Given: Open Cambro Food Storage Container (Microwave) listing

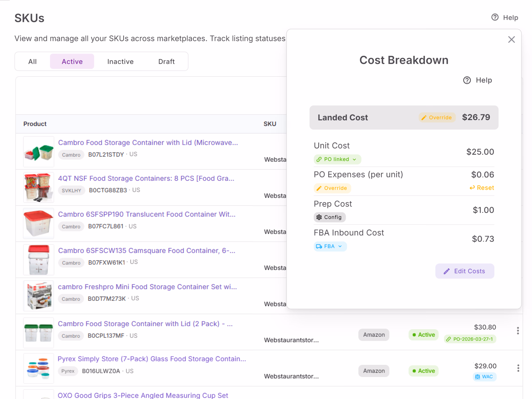Looking at the screenshot, I should (x=148, y=142).
